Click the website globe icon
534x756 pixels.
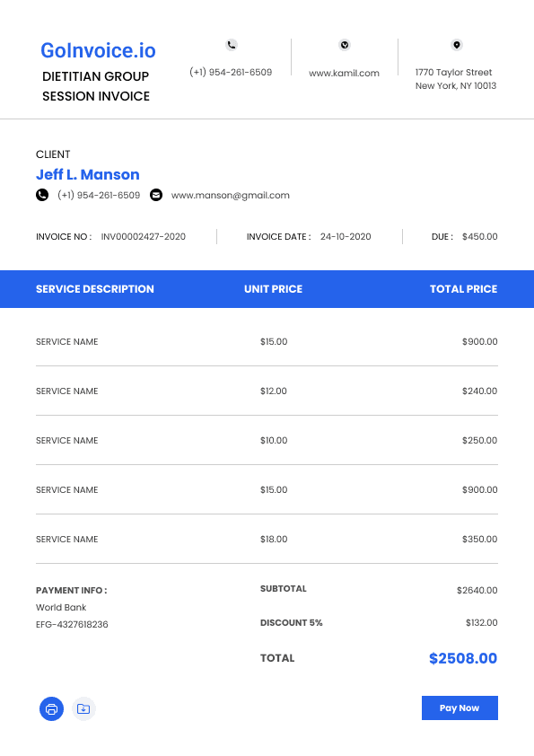pos(345,45)
